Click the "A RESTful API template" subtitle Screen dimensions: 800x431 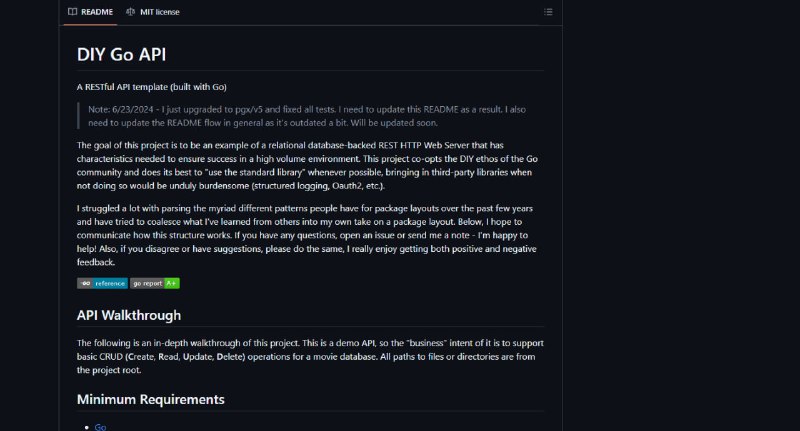pos(152,87)
